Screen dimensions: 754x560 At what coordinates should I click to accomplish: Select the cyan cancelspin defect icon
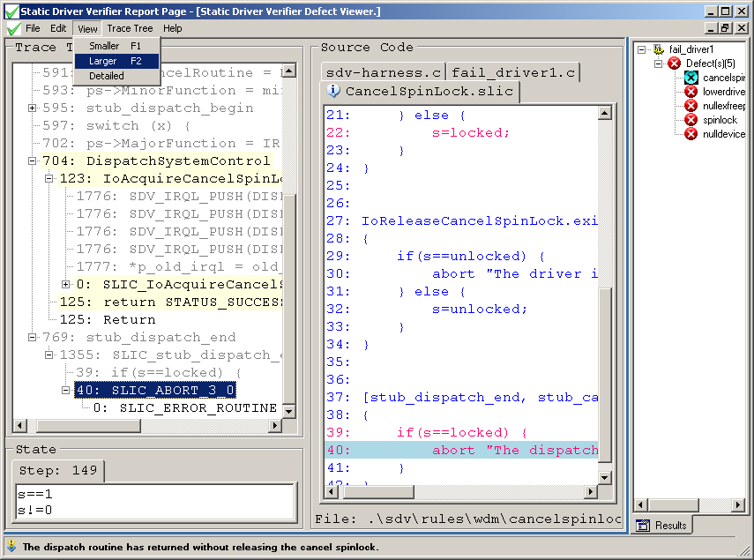point(691,78)
